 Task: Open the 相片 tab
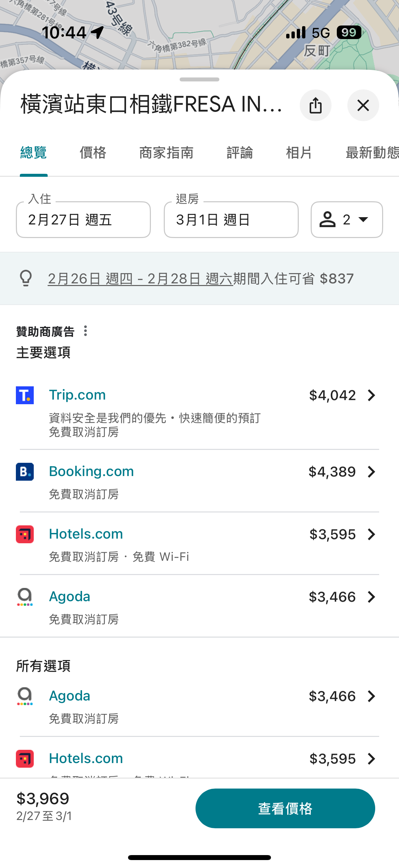point(299,153)
